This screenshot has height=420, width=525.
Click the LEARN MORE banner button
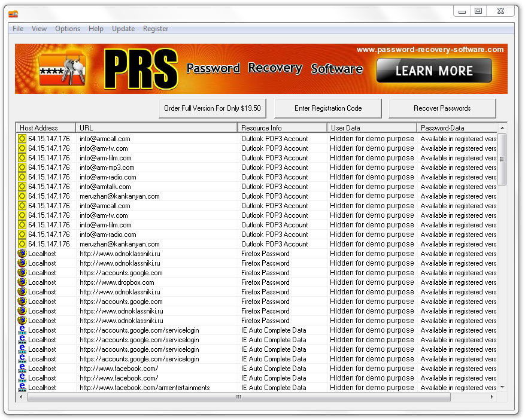pyautogui.click(x=434, y=71)
